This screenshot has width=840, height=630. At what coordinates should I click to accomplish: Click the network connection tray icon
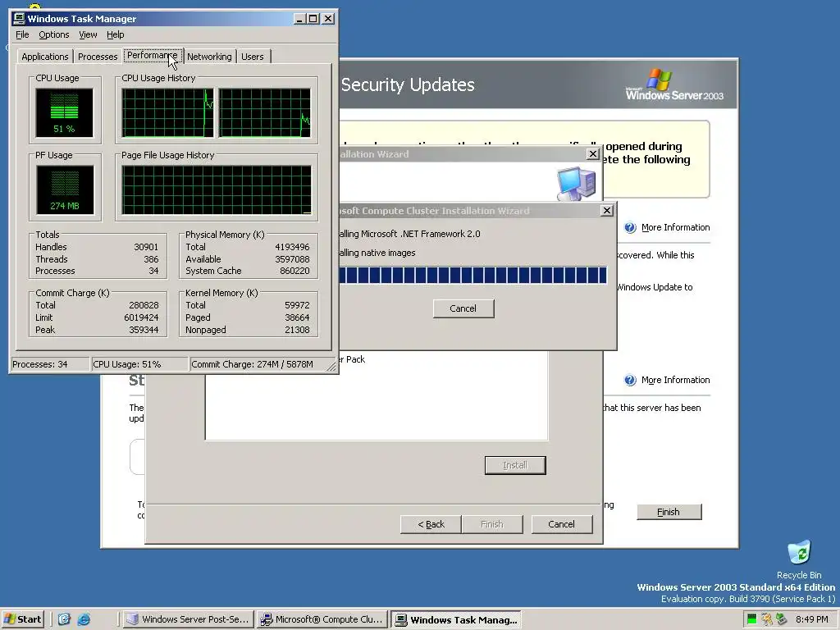pyautogui.click(x=781, y=620)
